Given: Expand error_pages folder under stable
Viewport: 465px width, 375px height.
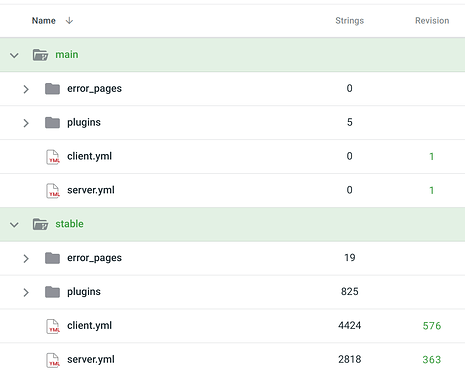Looking at the screenshot, I should pos(26,258).
